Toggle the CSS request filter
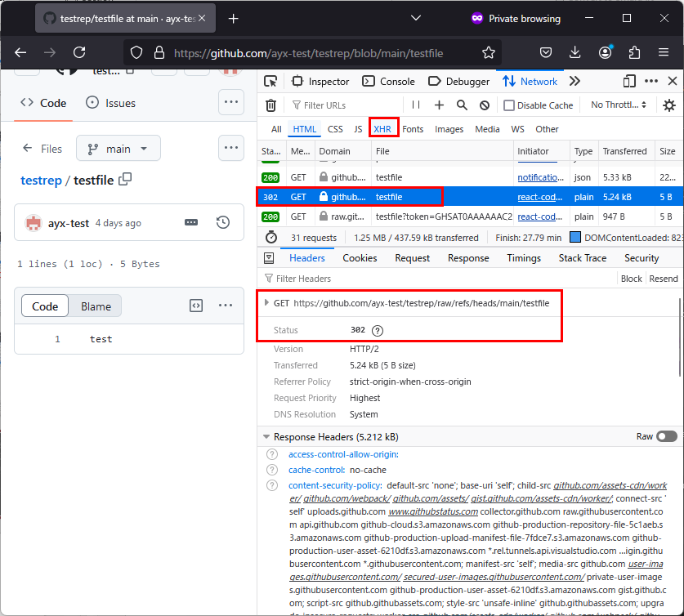This screenshot has height=616, width=684. tap(335, 129)
